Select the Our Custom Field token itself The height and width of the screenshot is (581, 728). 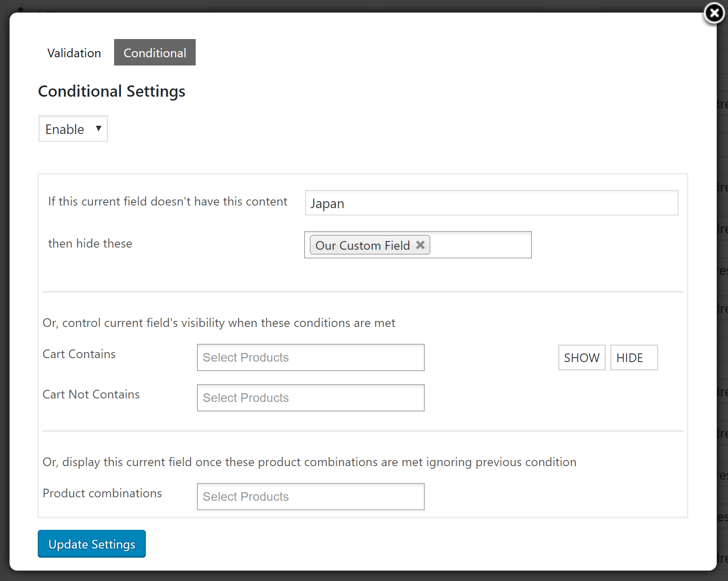tap(363, 245)
